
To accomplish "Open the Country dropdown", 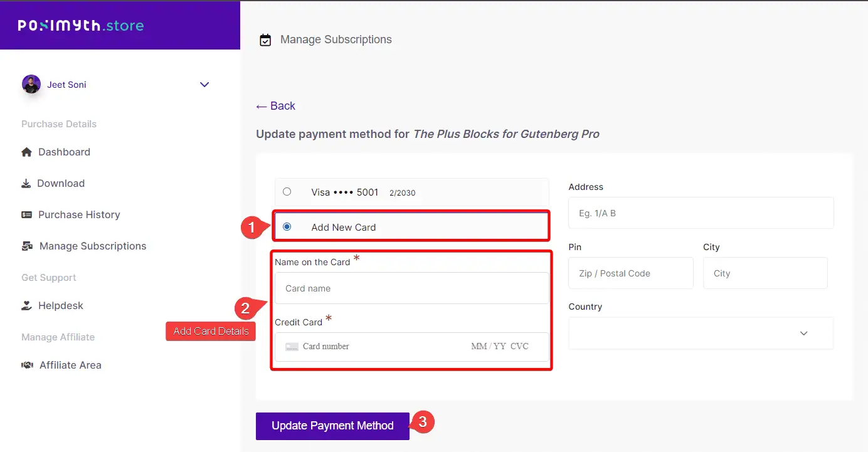I will [701, 333].
